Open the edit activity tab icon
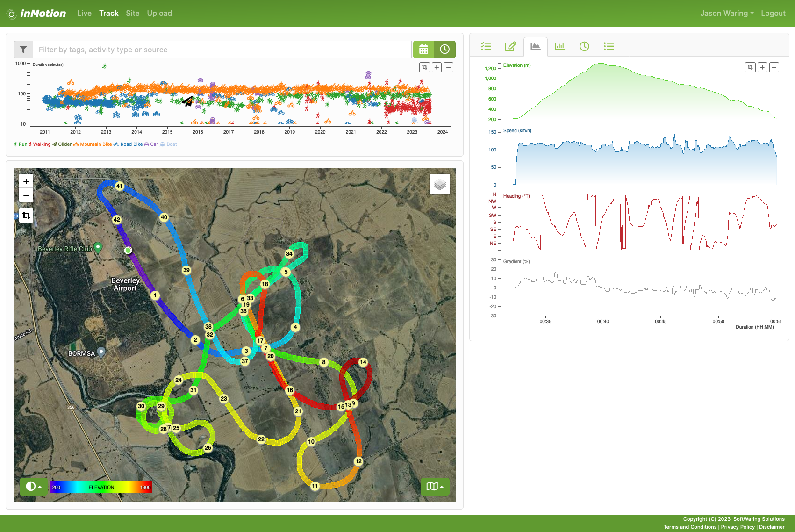This screenshot has height=532, width=795. coord(510,46)
